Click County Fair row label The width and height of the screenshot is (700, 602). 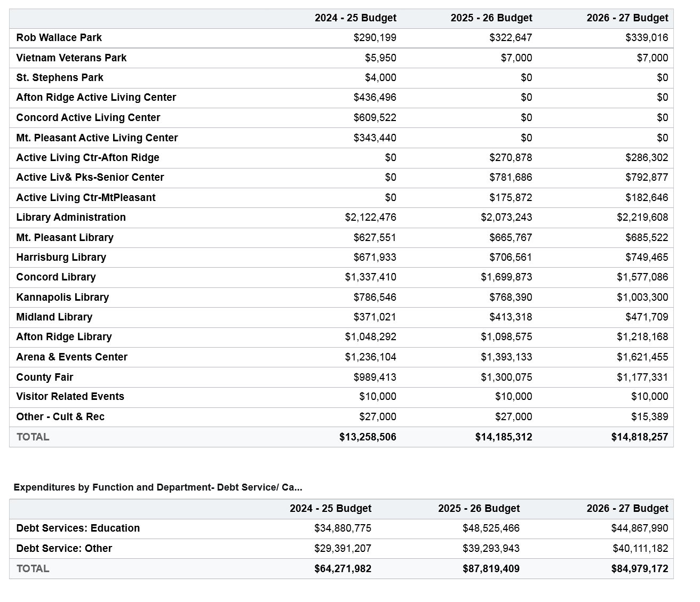(45, 378)
